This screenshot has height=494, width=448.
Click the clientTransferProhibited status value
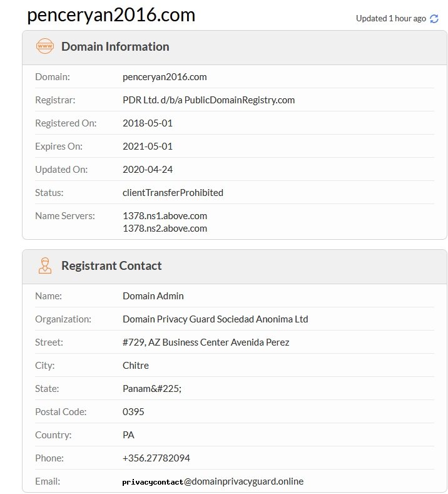pyautogui.click(x=173, y=193)
